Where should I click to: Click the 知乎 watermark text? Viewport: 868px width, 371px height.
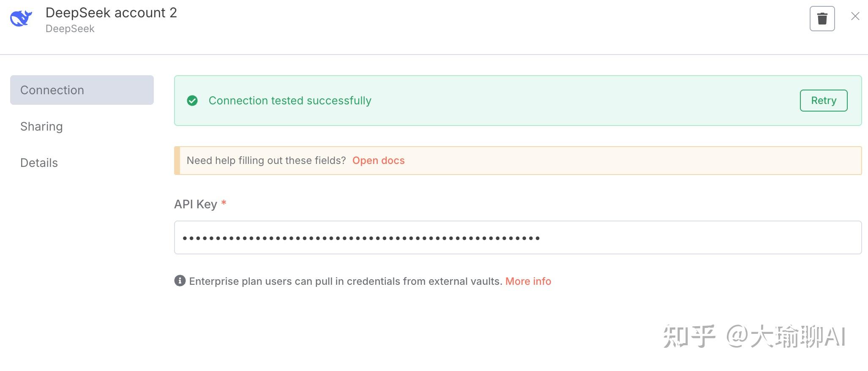[689, 337]
